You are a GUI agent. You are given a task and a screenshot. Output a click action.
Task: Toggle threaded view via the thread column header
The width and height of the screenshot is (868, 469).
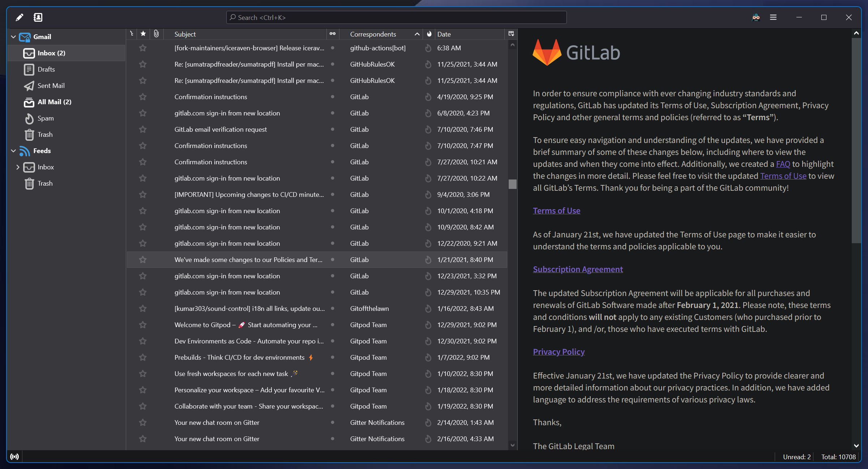pyautogui.click(x=131, y=34)
